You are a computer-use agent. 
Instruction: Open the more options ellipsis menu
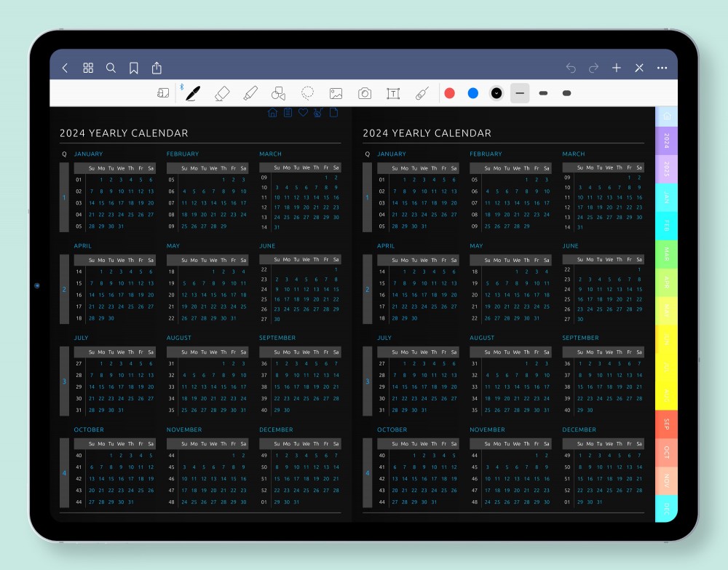[x=662, y=68]
